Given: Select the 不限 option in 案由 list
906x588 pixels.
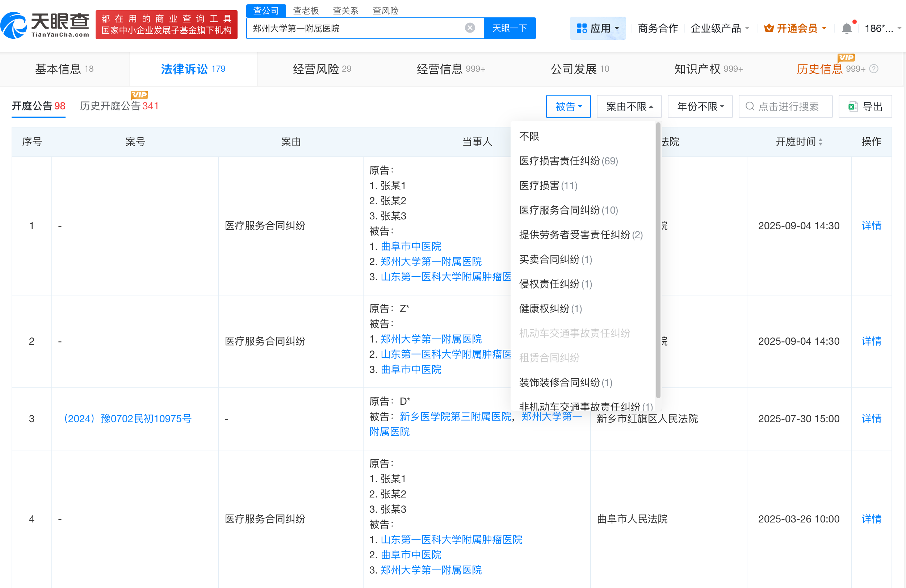Looking at the screenshot, I should pos(528,136).
